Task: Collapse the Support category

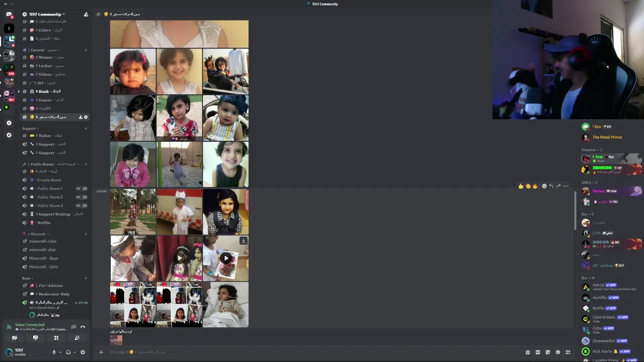Action: click(x=30, y=128)
